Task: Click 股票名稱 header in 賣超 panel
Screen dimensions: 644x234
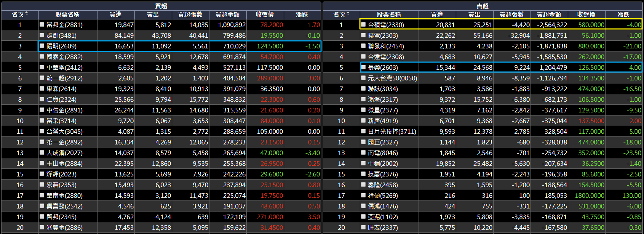Action: 389,14
